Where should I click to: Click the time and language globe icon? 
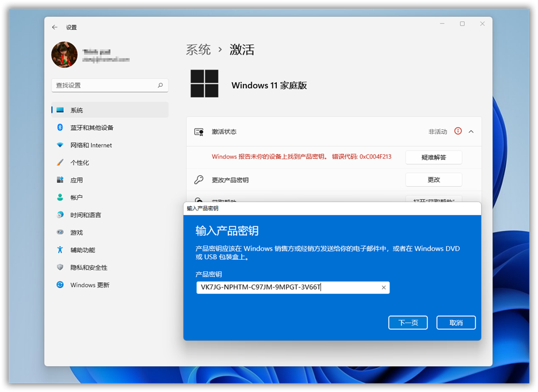60,215
